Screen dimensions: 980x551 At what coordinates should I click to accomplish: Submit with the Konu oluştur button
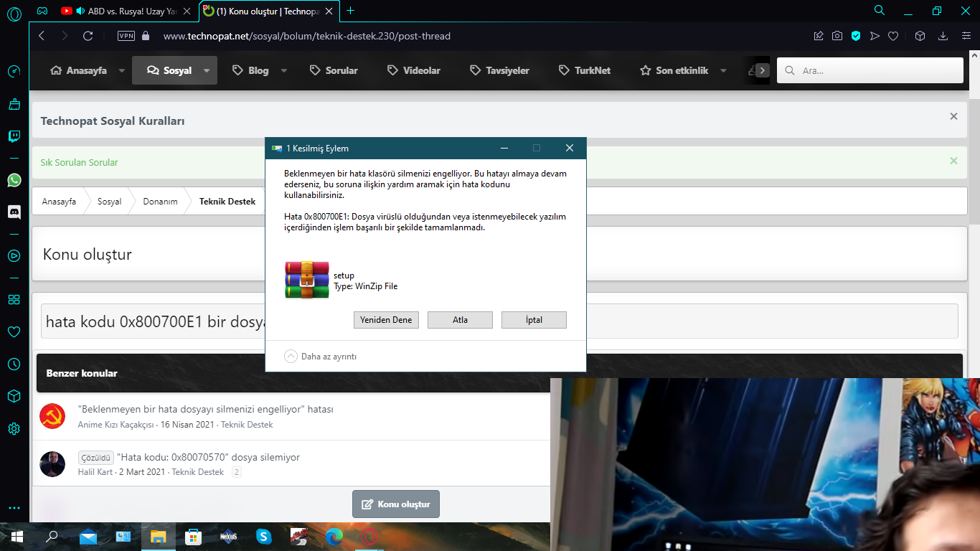(396, 504)
